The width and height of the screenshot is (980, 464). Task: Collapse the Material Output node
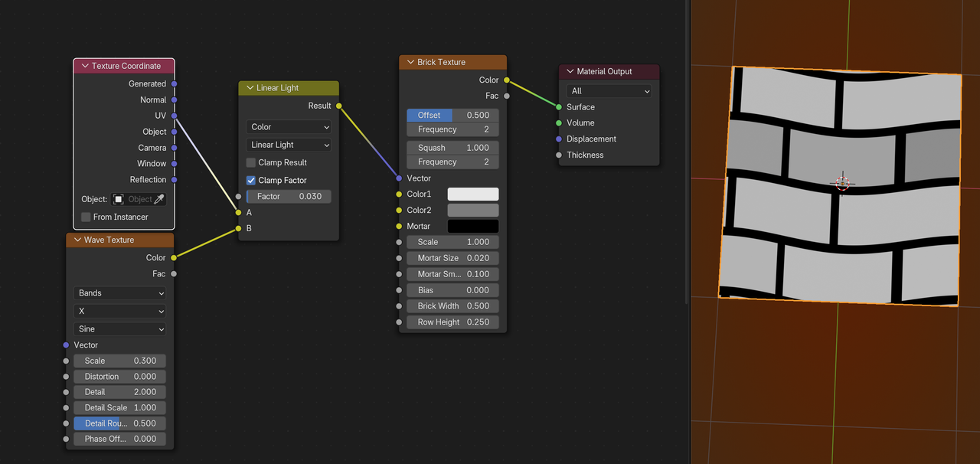click(x=570, y=71)
